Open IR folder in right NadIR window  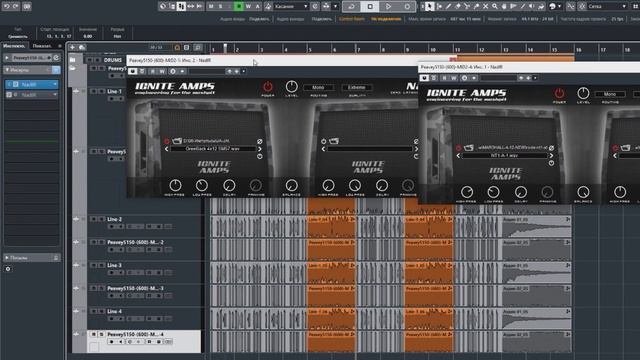pyautogui.click(x=469, y=147)
